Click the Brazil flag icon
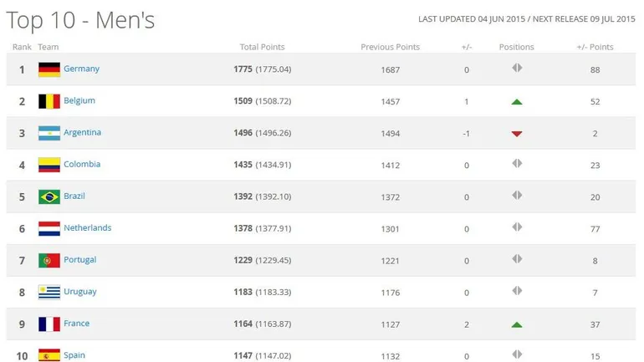The height and width of the screenshot is (362, 644). [x=49, y=196]
